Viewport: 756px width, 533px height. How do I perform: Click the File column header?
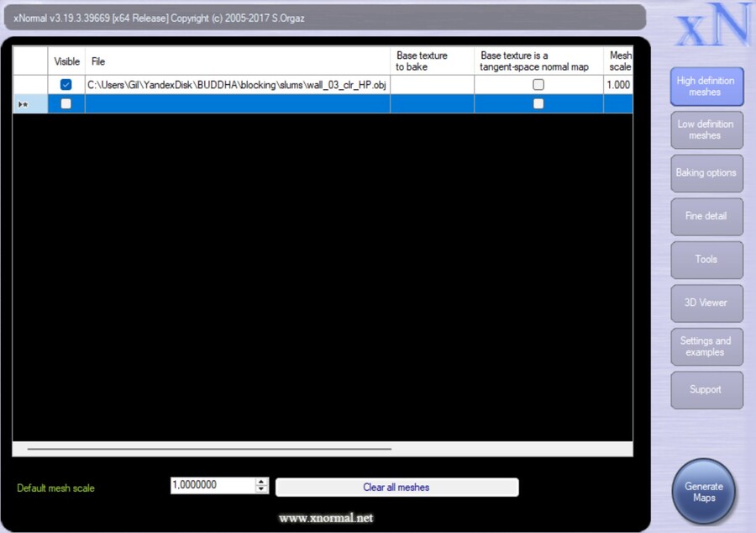[x=237, y=61]
